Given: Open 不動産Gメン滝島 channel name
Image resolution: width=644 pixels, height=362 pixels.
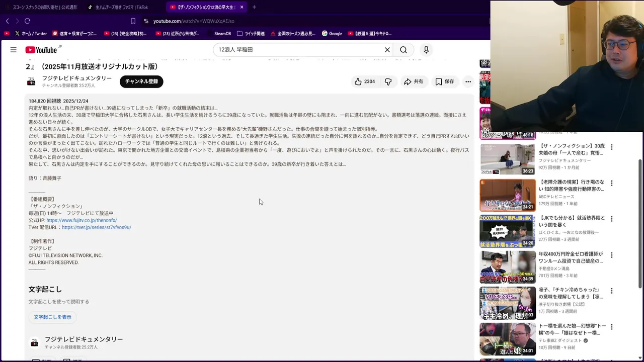Looking at the screenshot, I should pyautogui.click(x=554, y=268).
